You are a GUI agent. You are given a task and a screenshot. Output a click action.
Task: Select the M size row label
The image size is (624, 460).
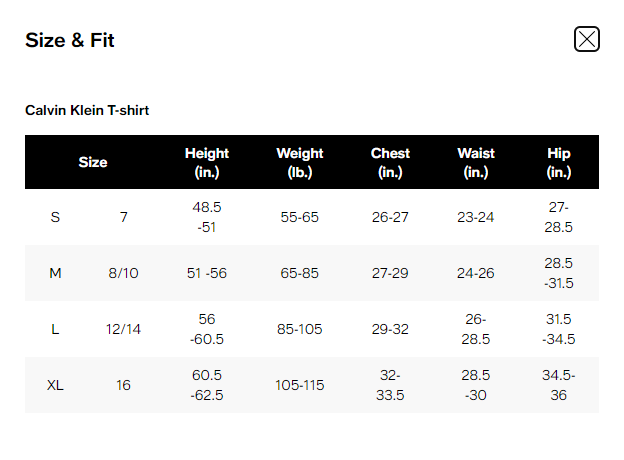pyautogui.click(x=55, y=273)
